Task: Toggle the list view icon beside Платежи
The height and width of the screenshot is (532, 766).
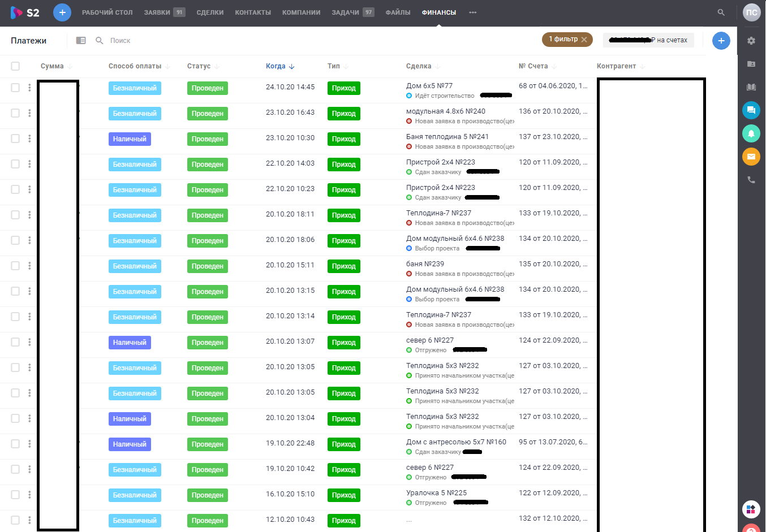Action: coord(81,41)
